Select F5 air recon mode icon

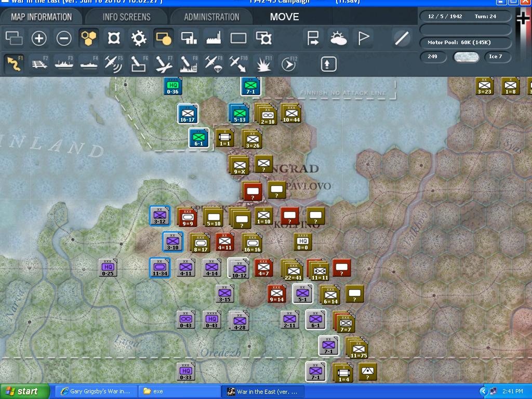(x=114, y=64)
